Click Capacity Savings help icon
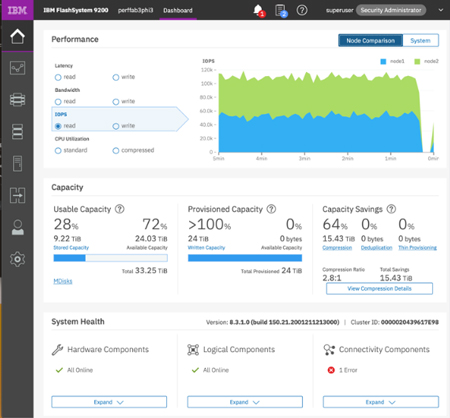Image resolution: width=450 pixels, height=418 pixels. [391, 209]
